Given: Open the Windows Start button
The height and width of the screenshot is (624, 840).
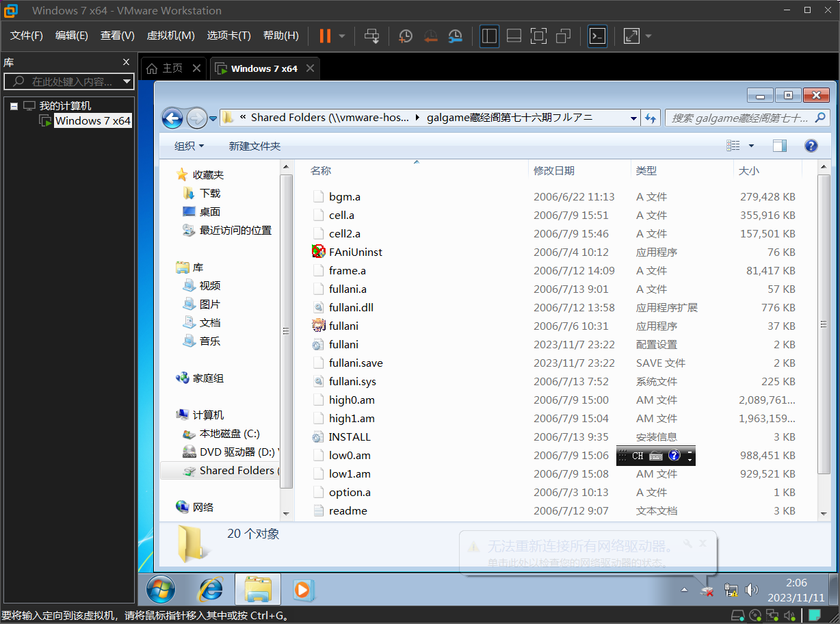Looking at the screenshot, I should point(161,589).
